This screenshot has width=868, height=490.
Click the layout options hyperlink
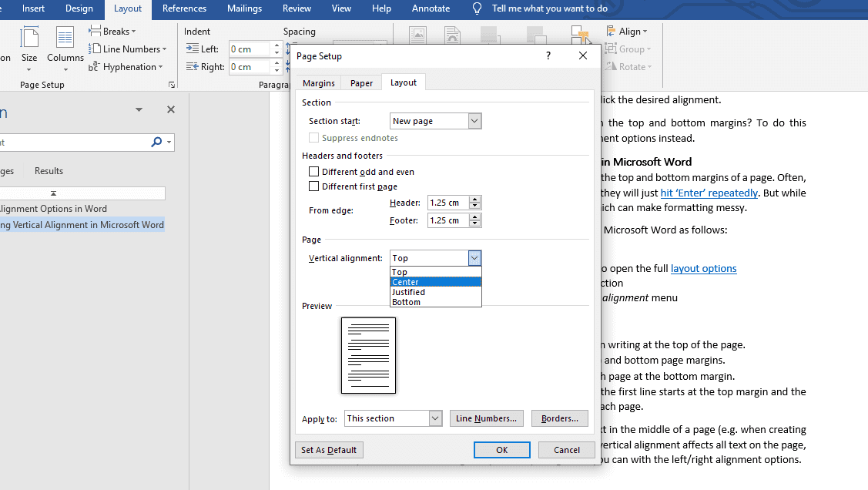click(703, 269)
